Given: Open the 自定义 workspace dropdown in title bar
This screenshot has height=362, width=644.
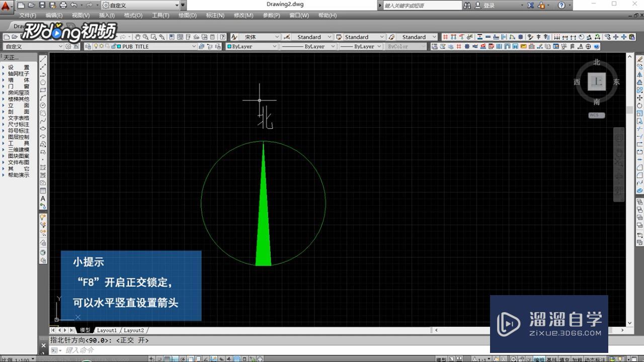Looking at the screenshot, I should [x=140, y=5].
